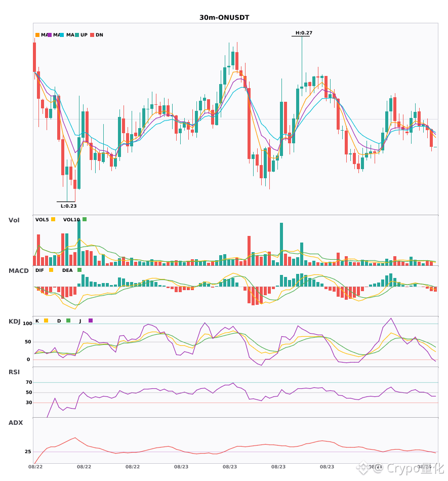Select the MACD panel label
448x481 pixels.
18,271
